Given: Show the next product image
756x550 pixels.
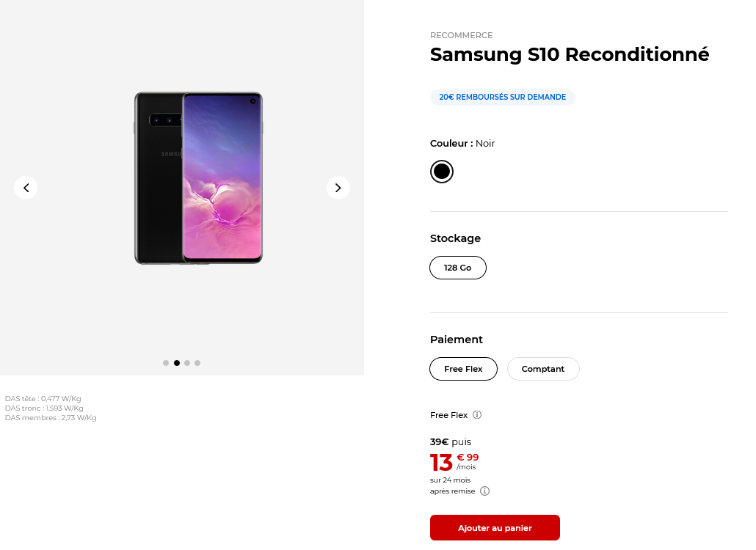Looking at the screenshot, I should (x=338, y=188).
